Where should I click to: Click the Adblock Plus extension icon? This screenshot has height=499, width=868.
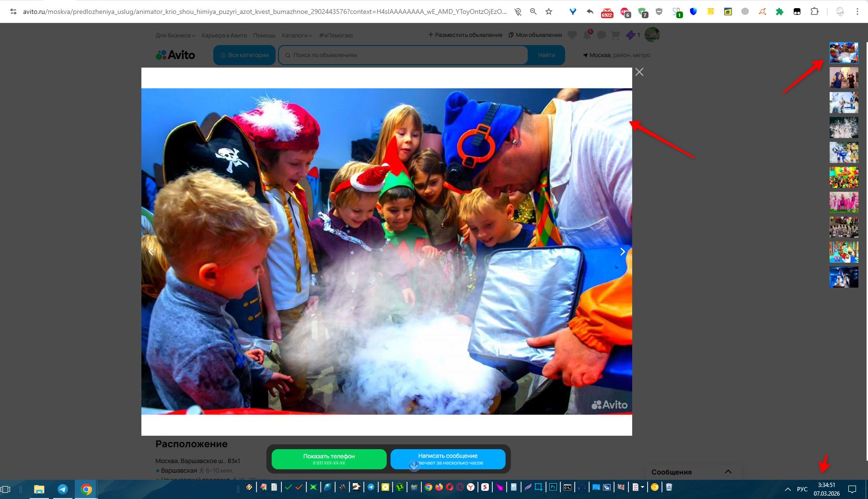625,12
